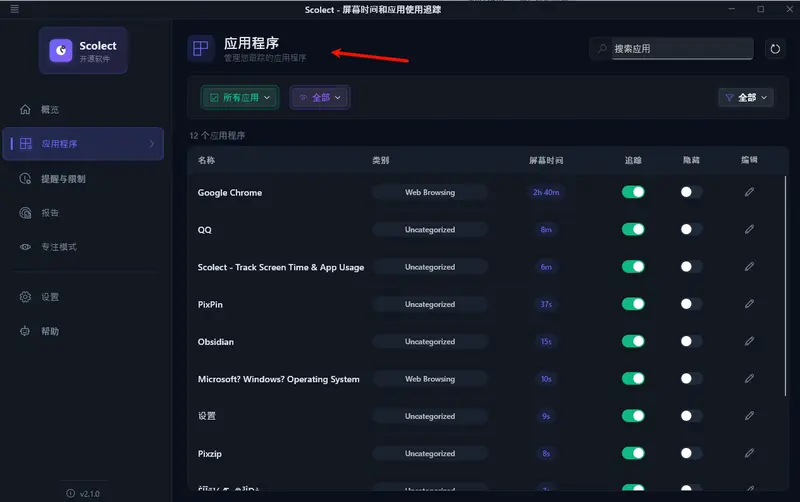Edit Google Chrome with pencil icon
The height and width of the screenshot is (502, 800).
pos(749,192)
